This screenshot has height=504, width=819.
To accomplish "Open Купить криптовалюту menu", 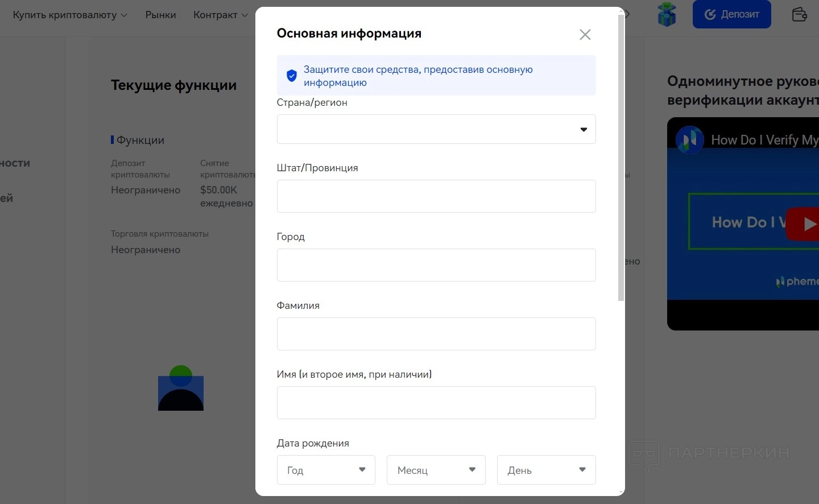I will click(70, 15).
